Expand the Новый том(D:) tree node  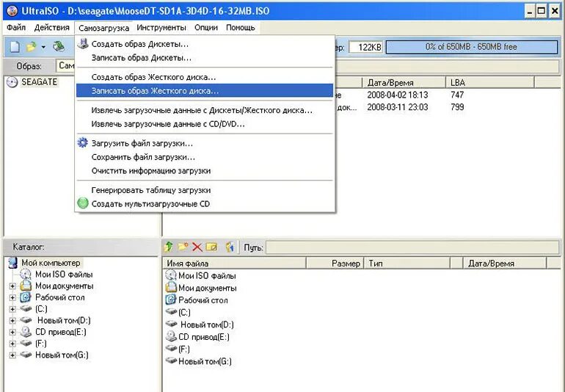coord(12,321)
